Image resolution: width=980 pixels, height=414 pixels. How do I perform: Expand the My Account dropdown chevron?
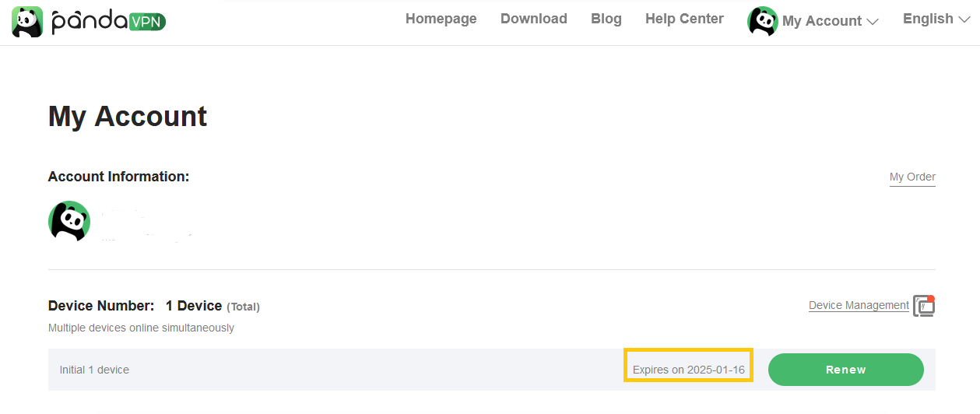873,22
